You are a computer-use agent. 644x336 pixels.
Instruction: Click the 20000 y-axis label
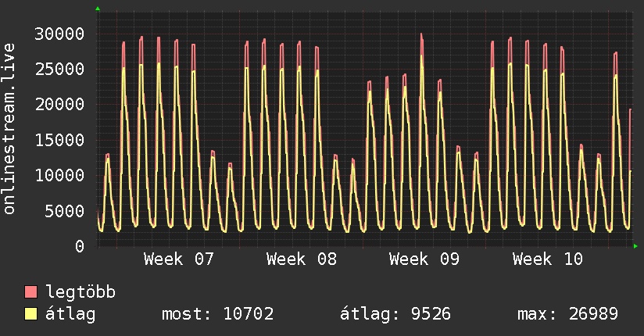click(59, 105)
